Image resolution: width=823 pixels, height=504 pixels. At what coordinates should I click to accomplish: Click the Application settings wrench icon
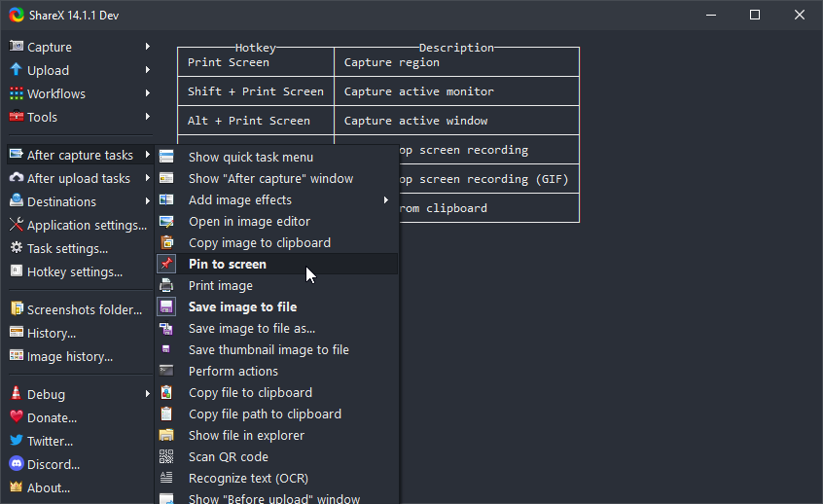[x=17, y=225]
